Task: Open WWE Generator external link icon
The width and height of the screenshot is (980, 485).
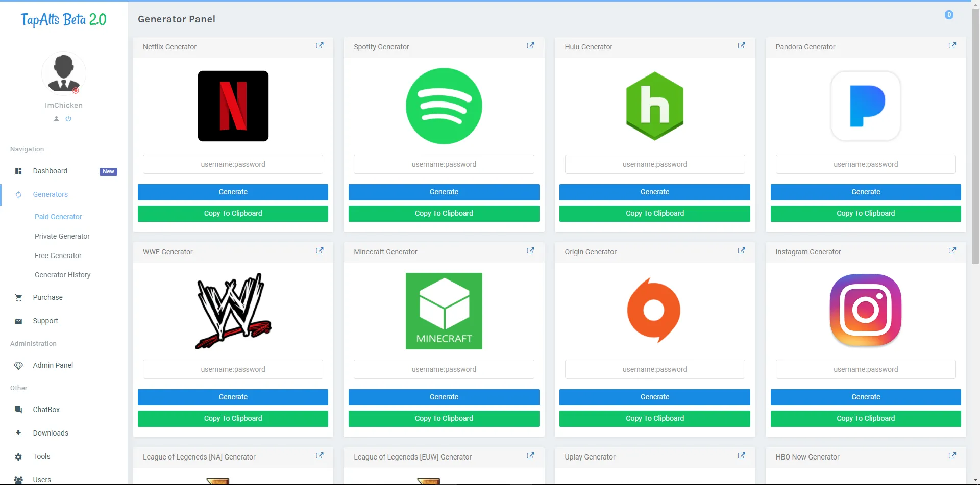Action: [x=320, y=250]
